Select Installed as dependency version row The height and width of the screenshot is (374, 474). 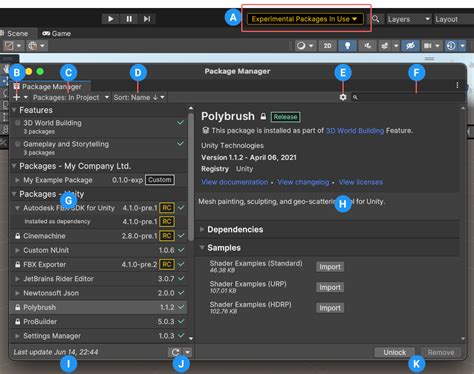(x=98, y=222)
